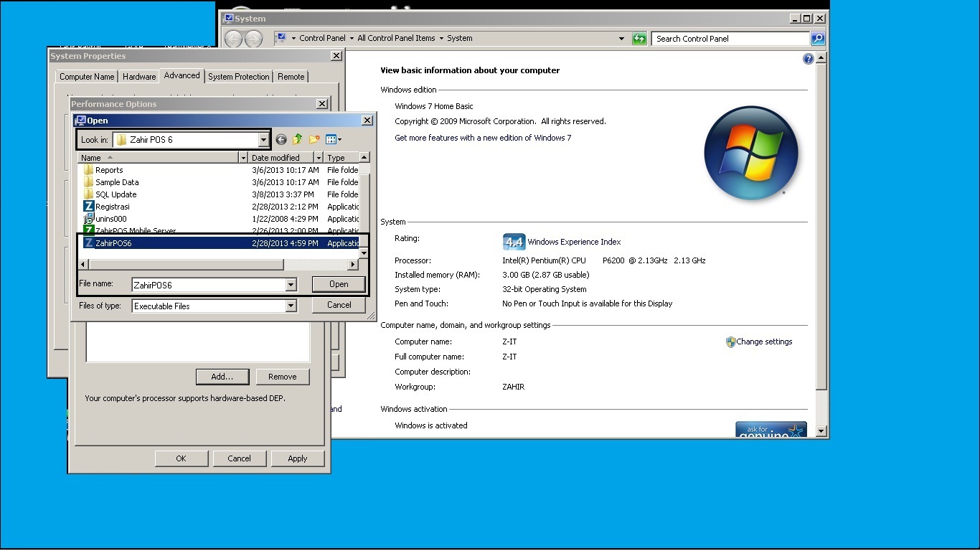The image size is (980, 551).
Task: Open the View Menu icon in Open dialog
Action: [x=334, y=140]
